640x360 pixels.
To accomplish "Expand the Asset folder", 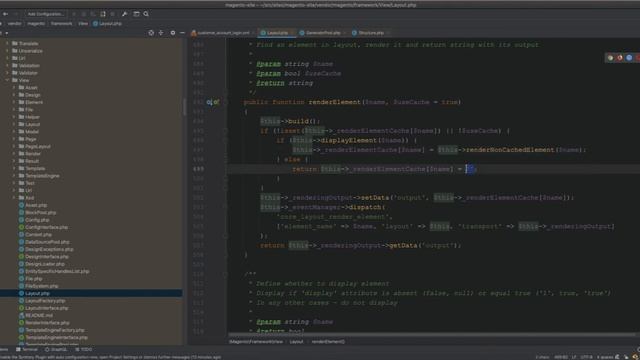I will (14, 87).
